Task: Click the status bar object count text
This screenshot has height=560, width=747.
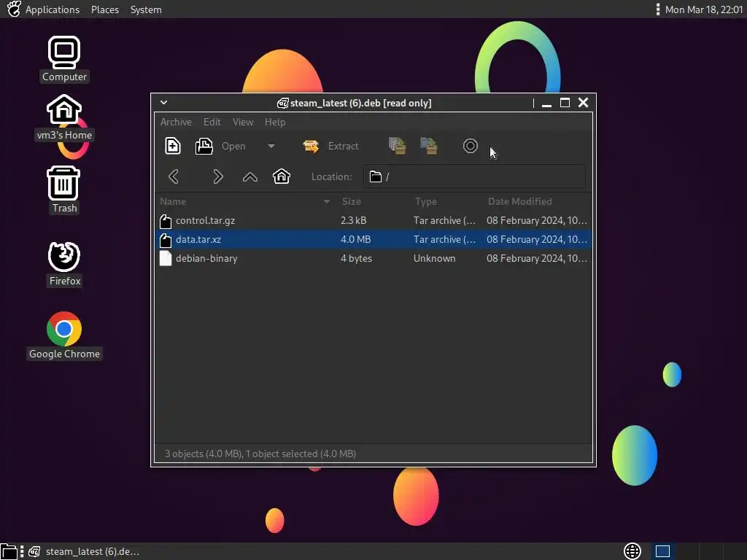Action: pyautogui.click(x=260, y=454)
